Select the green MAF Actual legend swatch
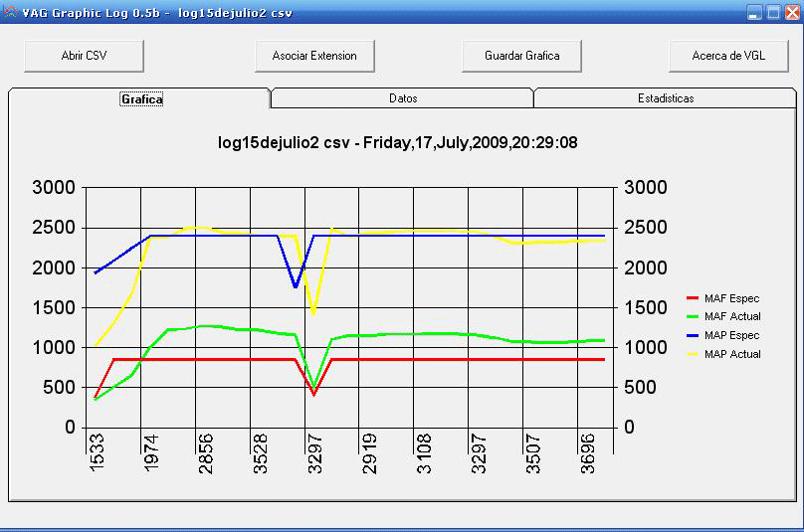804x532 pixels. [693, 316]
